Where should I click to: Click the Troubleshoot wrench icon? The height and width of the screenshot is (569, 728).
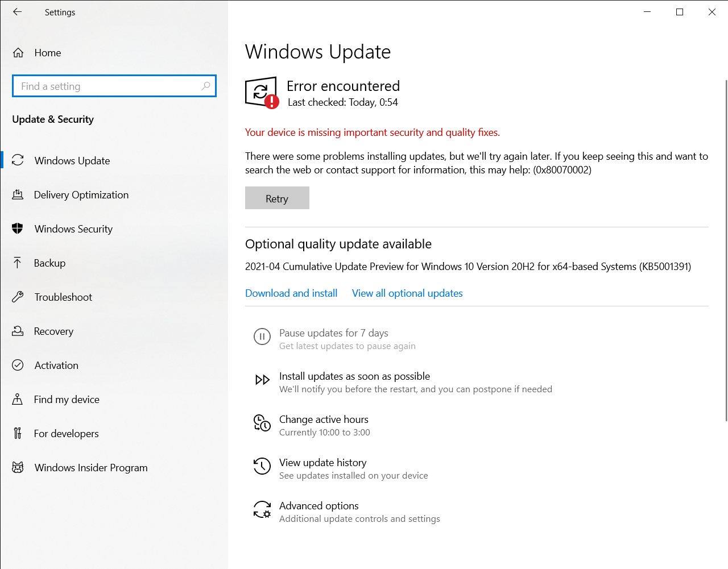[x=18, y=297]
